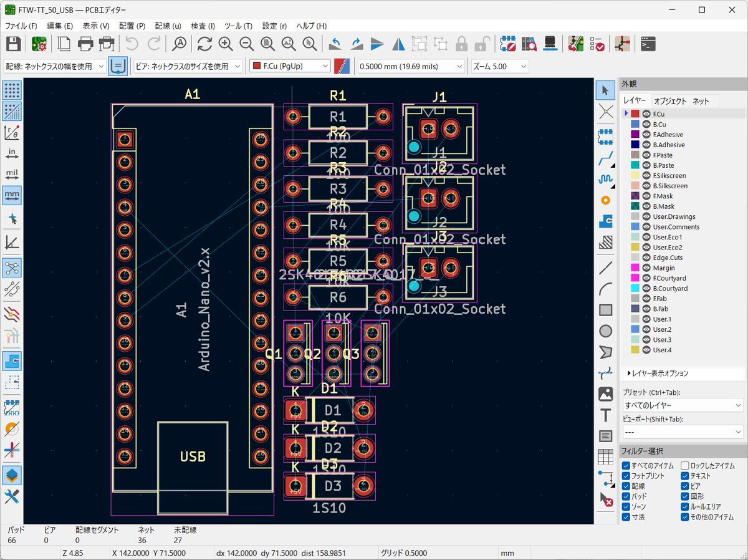Toggle the grid display icon on left toolbar
This screenshot has width=748, height=560.
(12, 90)
